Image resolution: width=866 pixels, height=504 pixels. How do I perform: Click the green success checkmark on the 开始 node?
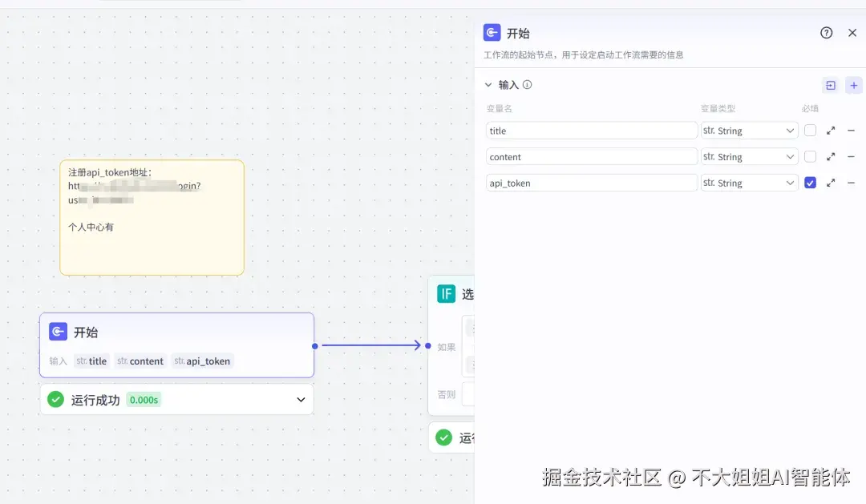coord(56,399)
